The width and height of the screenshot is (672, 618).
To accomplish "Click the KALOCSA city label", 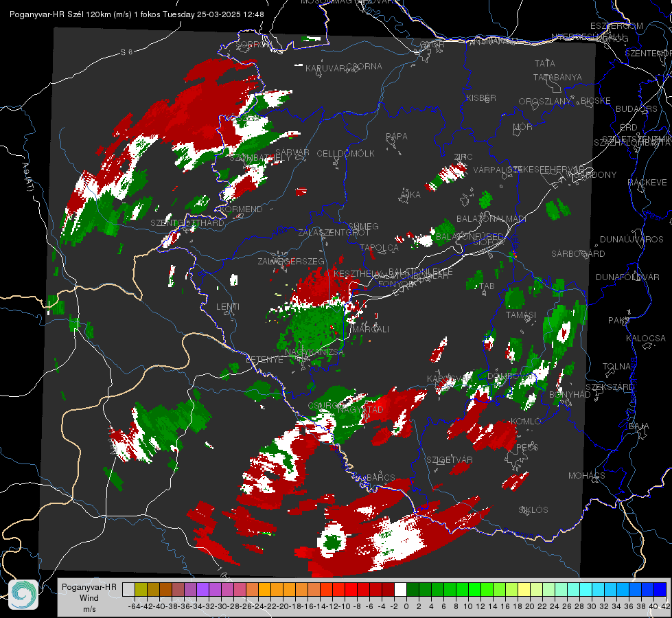I will pos(646,339).
